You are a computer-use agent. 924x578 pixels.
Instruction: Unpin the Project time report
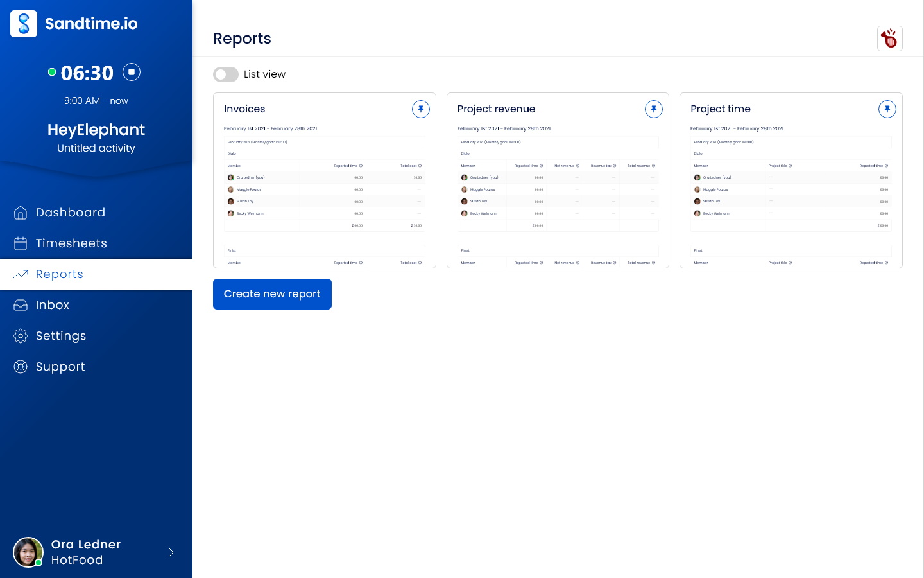click(x=887, y=109)
